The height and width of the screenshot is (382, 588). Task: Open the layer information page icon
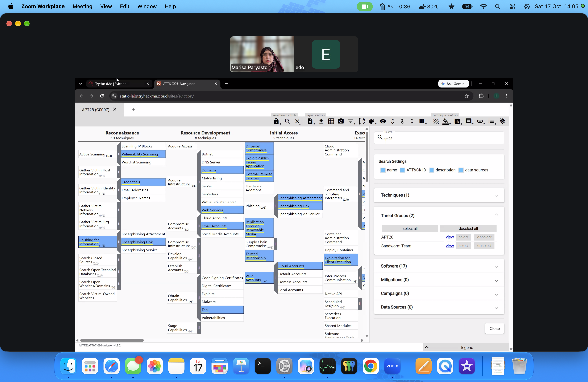pos(310,121)
